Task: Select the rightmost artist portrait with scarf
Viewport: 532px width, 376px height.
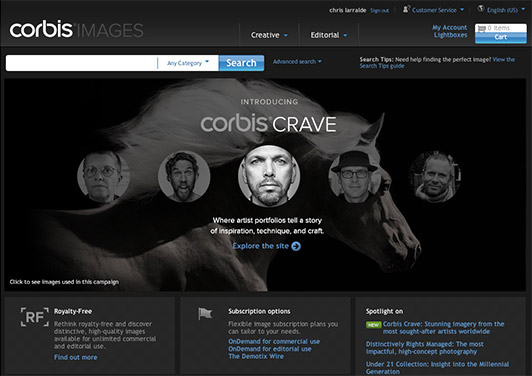Action: 435,176
